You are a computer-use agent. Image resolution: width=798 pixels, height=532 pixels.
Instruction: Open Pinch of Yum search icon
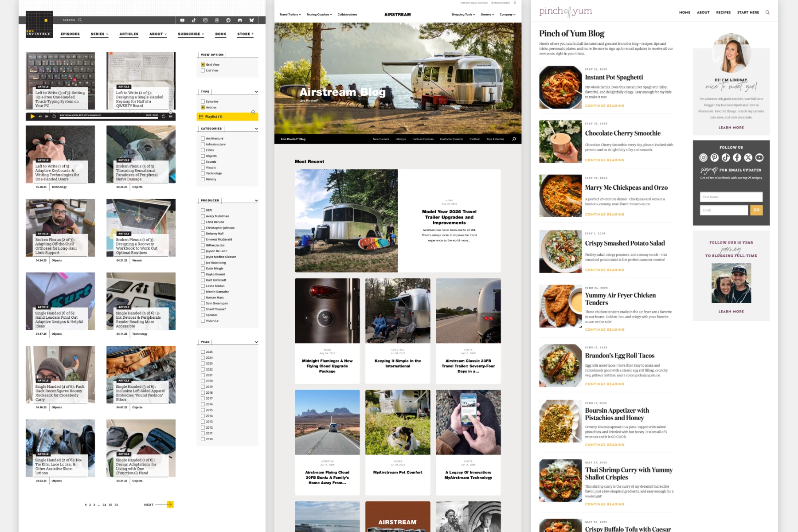[767, 12]
